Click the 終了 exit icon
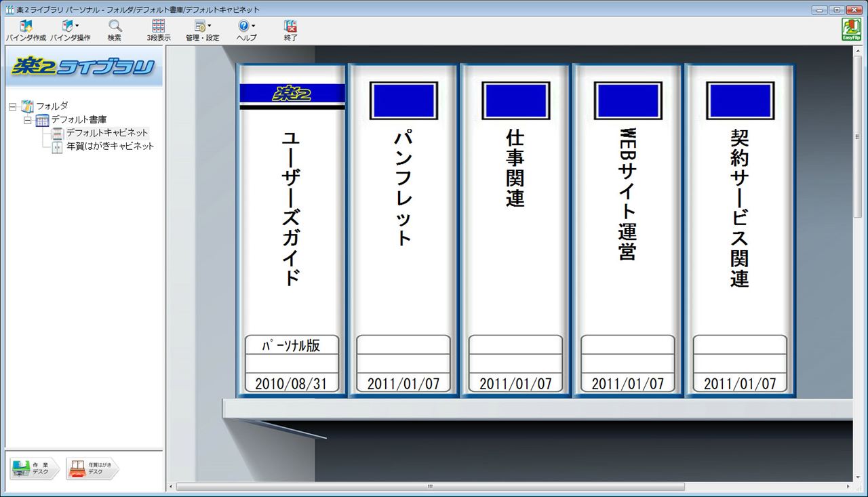This screenshot has width=868, height=497. point(290,27)
